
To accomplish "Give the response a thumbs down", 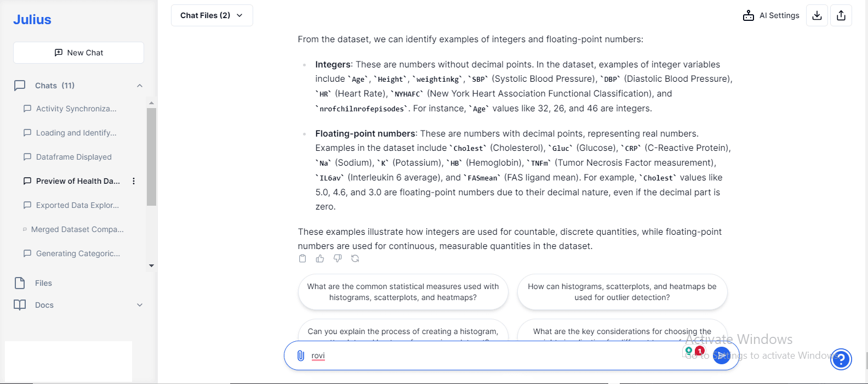I will click(338, 258).
